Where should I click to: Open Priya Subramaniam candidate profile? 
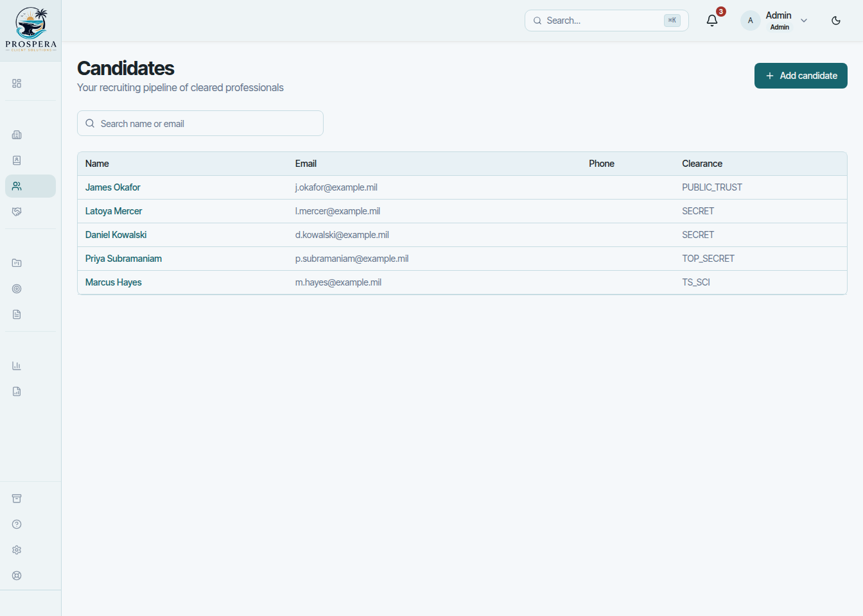tap(123, 259)
